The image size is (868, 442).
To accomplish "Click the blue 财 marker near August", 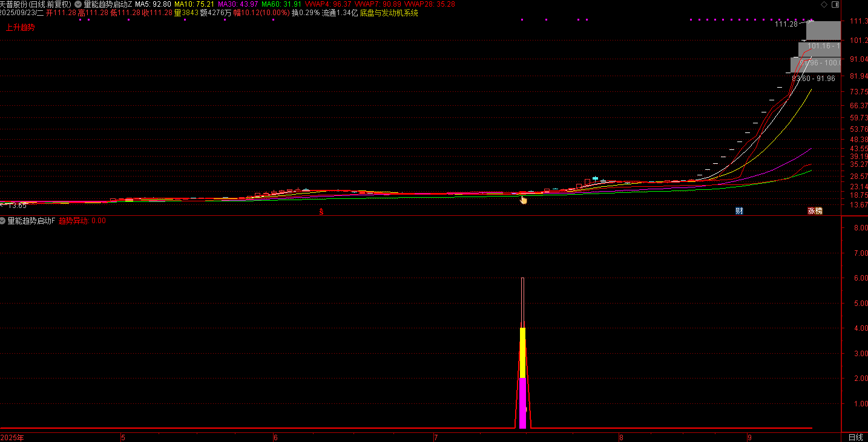I will [x=739, y=211].
